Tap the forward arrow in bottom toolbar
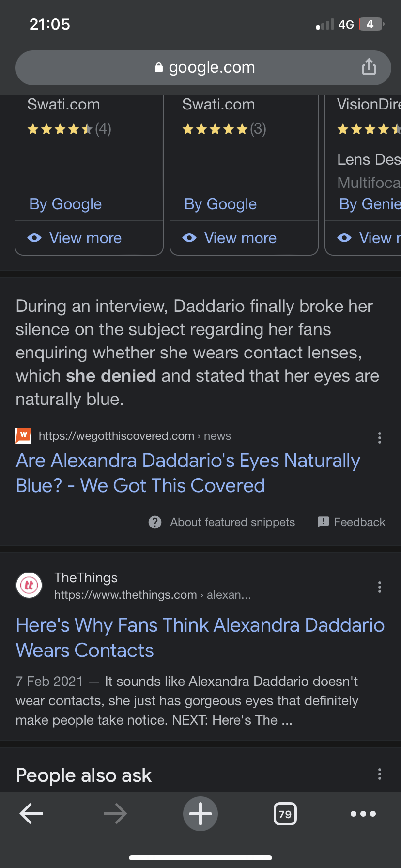 115,814
